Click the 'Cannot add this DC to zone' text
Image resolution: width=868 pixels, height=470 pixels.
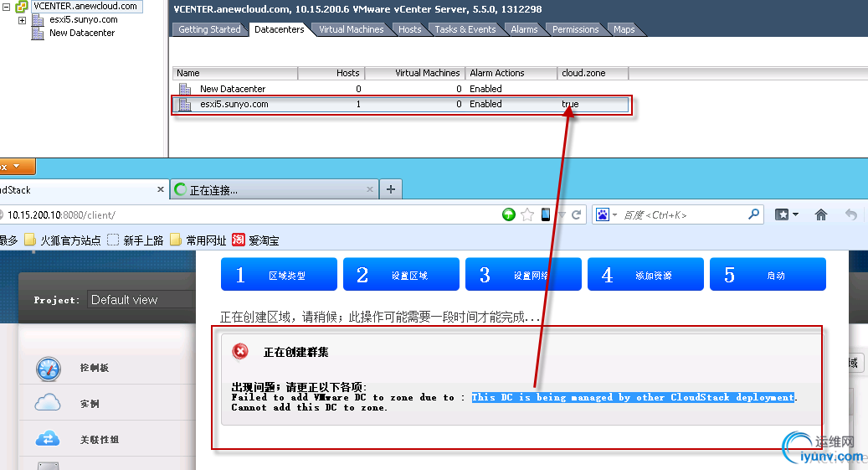coord(309,407)
